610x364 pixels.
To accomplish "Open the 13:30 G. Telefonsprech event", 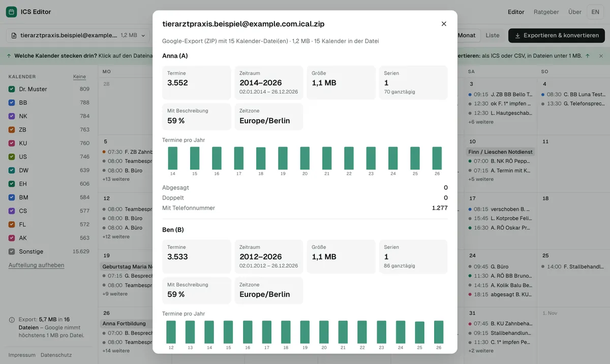I will coord(573,104).
